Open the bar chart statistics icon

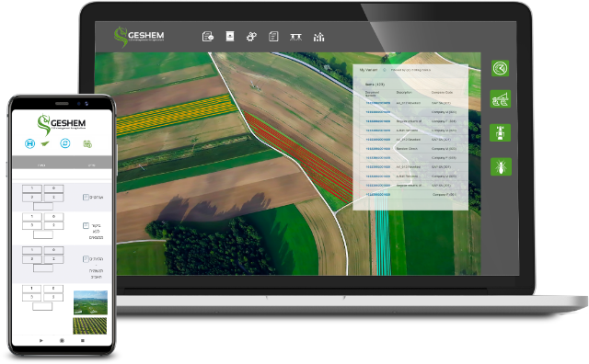tap(318, 37)
